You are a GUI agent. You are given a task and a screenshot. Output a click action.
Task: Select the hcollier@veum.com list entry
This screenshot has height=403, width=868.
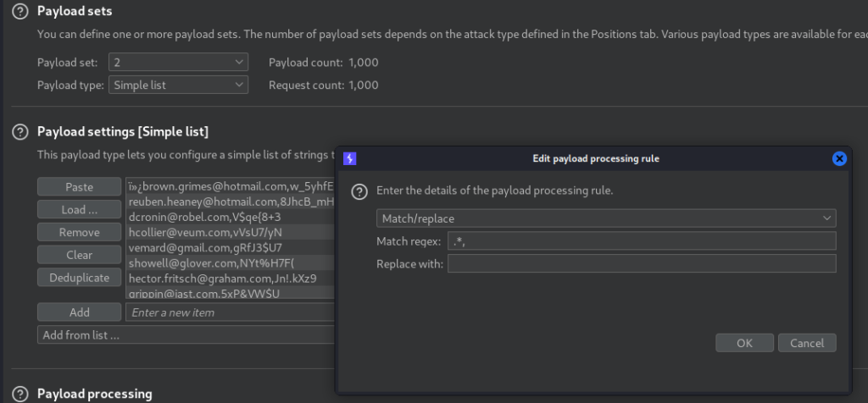(x=231, y=232)
